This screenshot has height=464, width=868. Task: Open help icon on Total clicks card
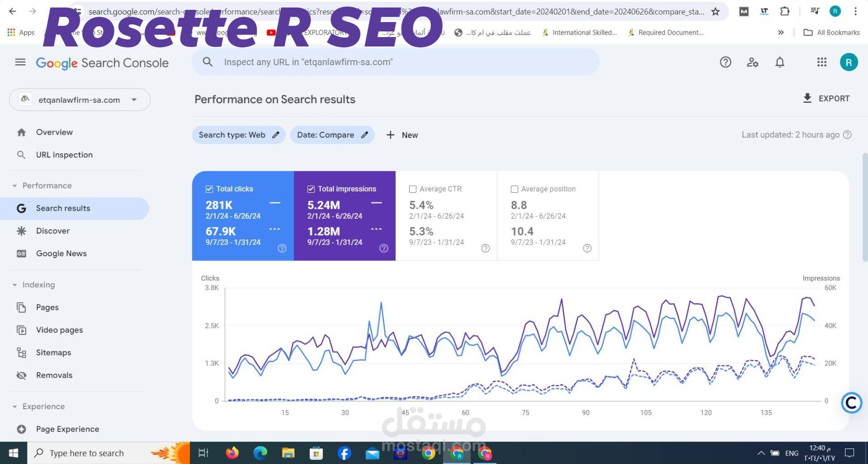point(282,248)
